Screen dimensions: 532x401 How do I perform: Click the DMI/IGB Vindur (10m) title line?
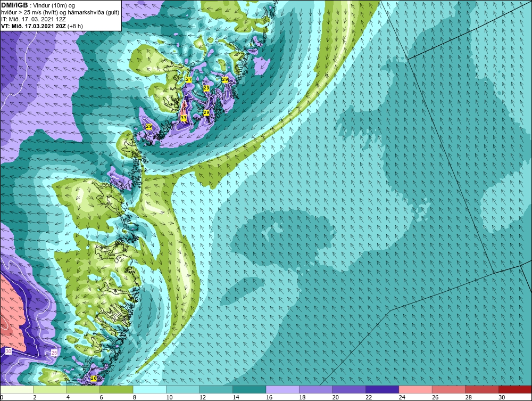38,5
